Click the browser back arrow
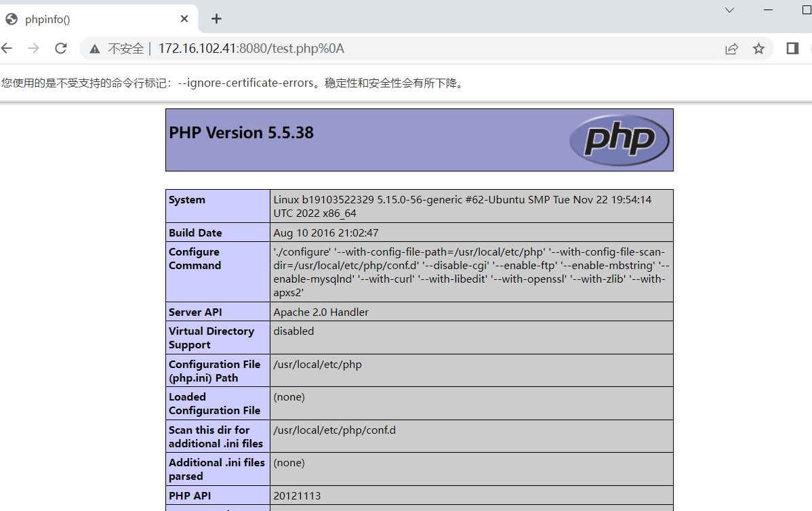 pyautogui.click(x=6, y=48)
